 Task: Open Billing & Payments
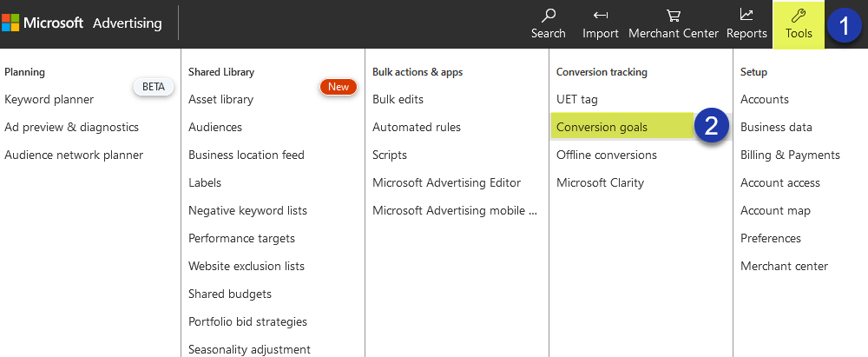[x=791, y=155]
